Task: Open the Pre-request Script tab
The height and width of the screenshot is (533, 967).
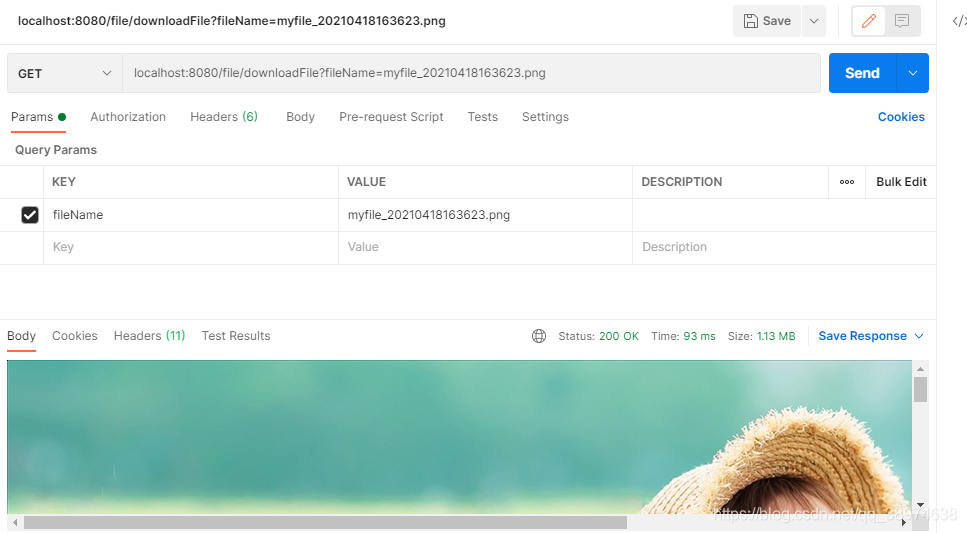Action: click(x=391, y=117)
